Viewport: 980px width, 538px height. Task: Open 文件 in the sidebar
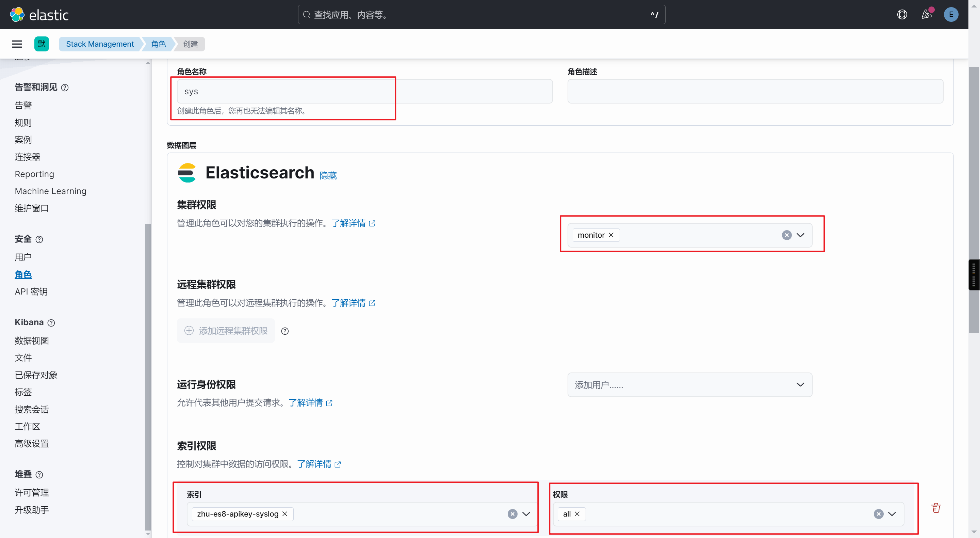point(23,358)
